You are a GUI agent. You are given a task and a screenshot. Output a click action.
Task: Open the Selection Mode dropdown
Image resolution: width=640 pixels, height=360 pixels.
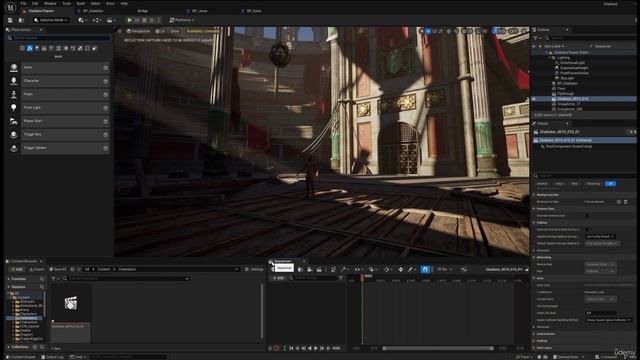tap(51, 20)
